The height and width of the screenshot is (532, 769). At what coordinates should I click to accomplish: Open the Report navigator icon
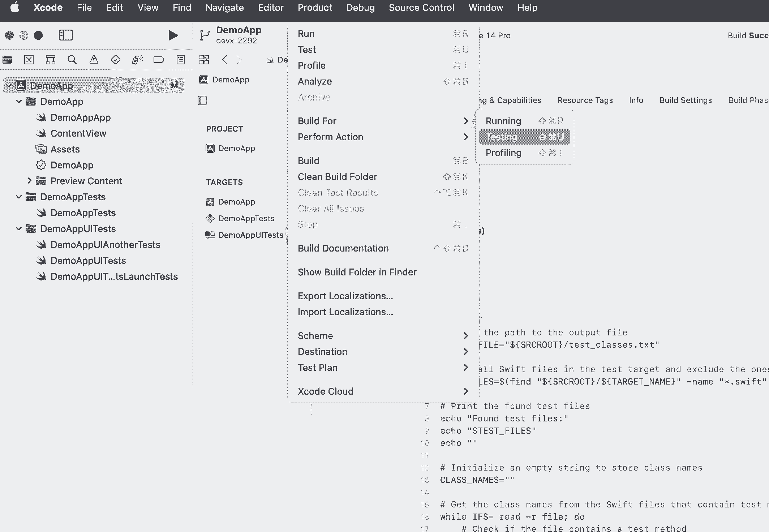tap(181, 60)
